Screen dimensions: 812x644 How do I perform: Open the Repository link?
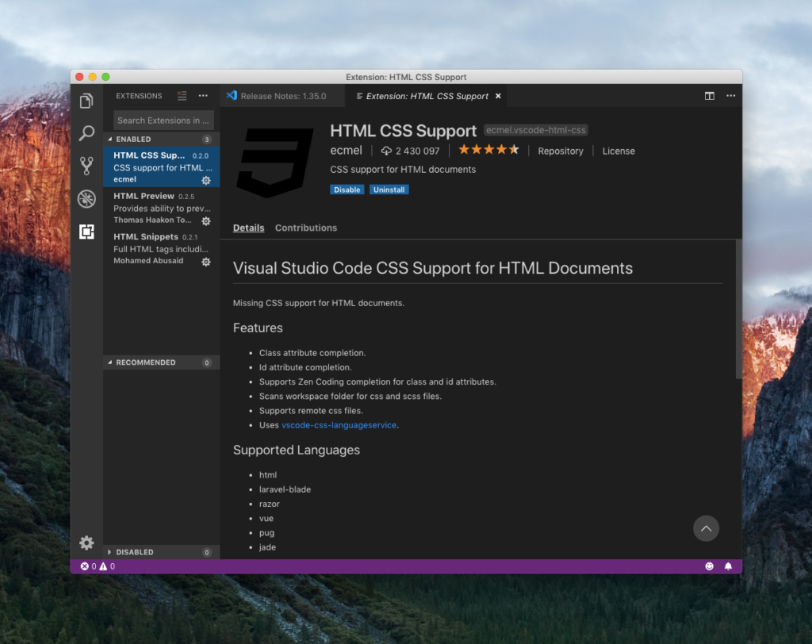[x=561, y=151]
